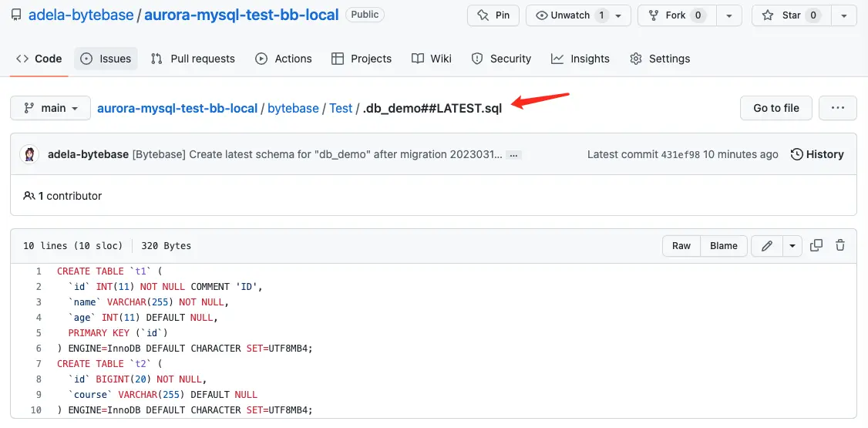The height and width of the screenshot is (428, 868).
Task: Open adela-bytebase owner profile link
Action: coord(81,15)
